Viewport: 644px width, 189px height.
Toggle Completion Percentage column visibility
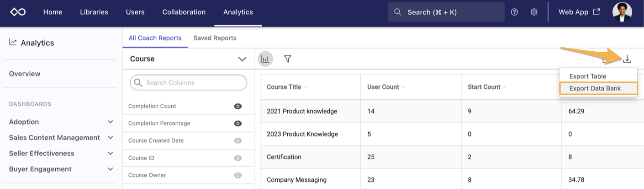click(x=238, y=124)
